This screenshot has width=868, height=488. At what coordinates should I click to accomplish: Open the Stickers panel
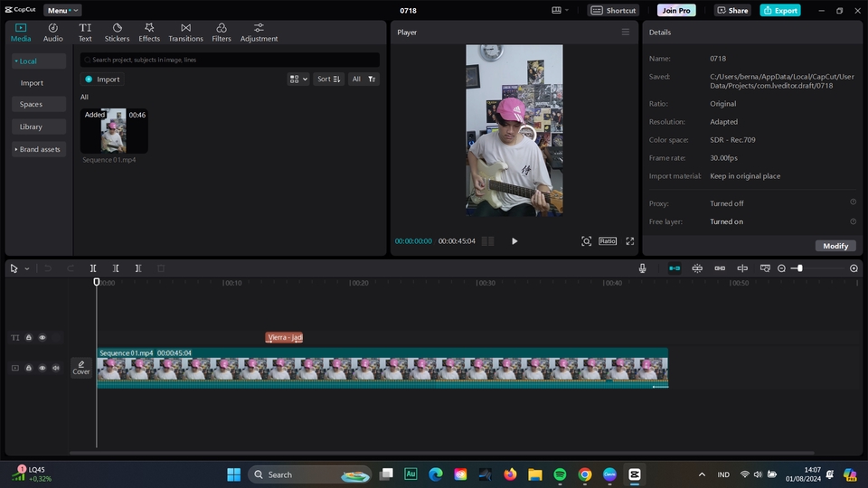pyautogui.click(x=117, y=33)
